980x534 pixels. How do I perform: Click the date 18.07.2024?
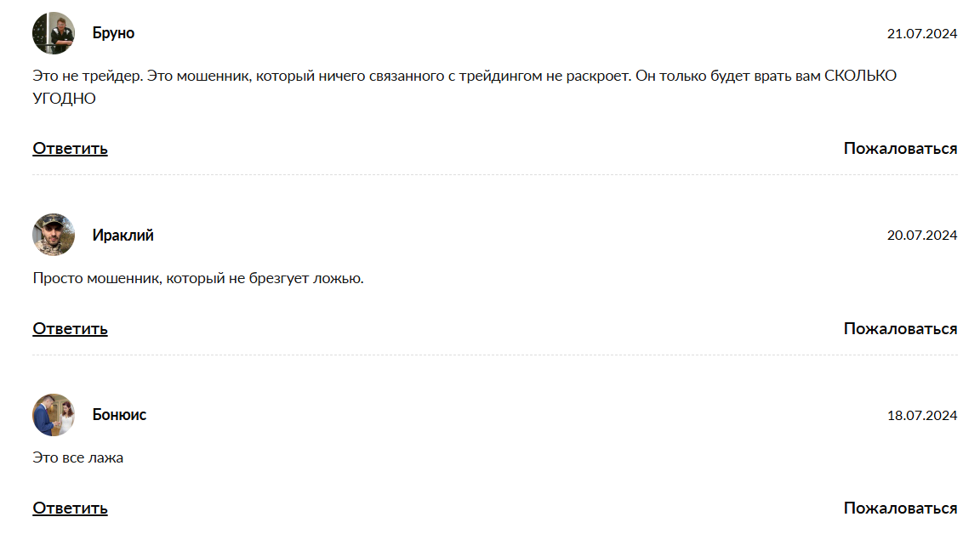(922, 415)
